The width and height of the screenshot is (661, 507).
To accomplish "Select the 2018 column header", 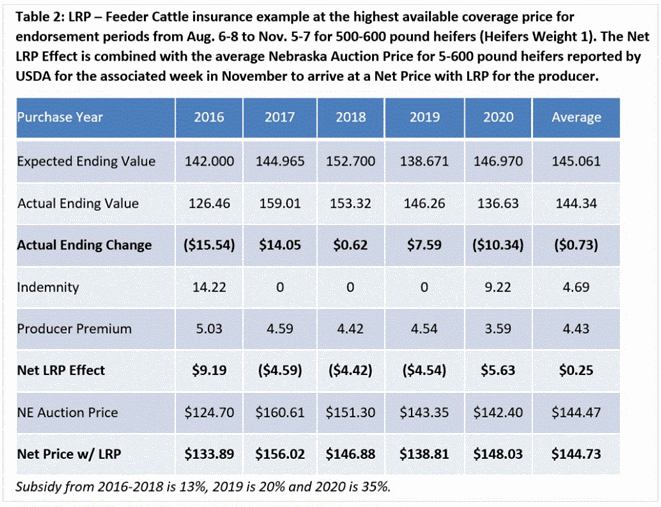I will 353,118.
